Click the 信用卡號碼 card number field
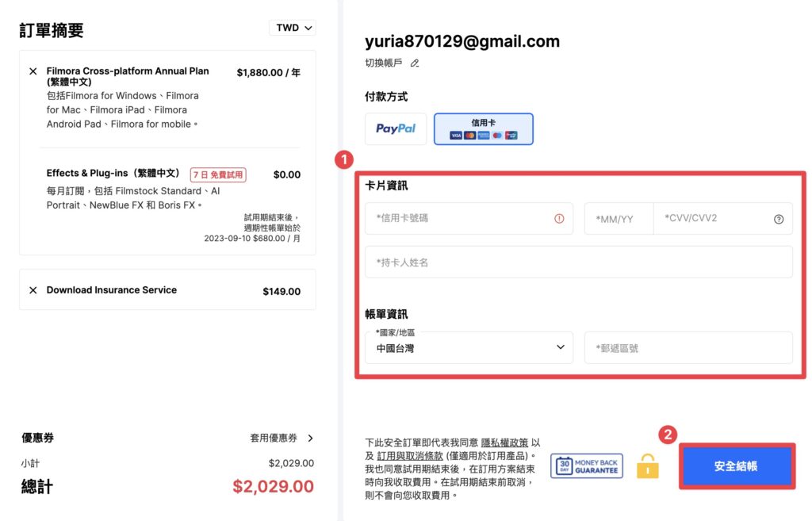 click(469, 219)
